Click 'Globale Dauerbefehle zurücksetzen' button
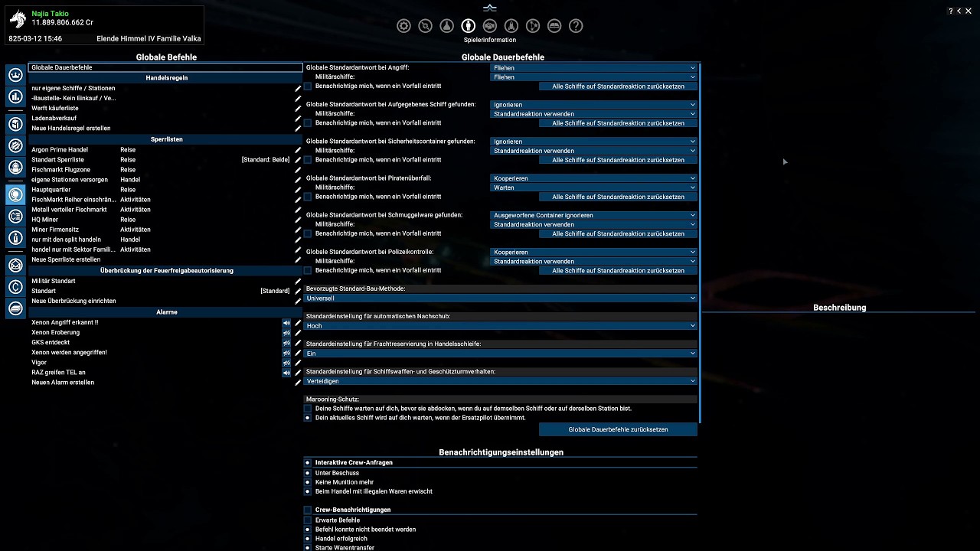This screenshot has height=551, width=980. point(618,429)
